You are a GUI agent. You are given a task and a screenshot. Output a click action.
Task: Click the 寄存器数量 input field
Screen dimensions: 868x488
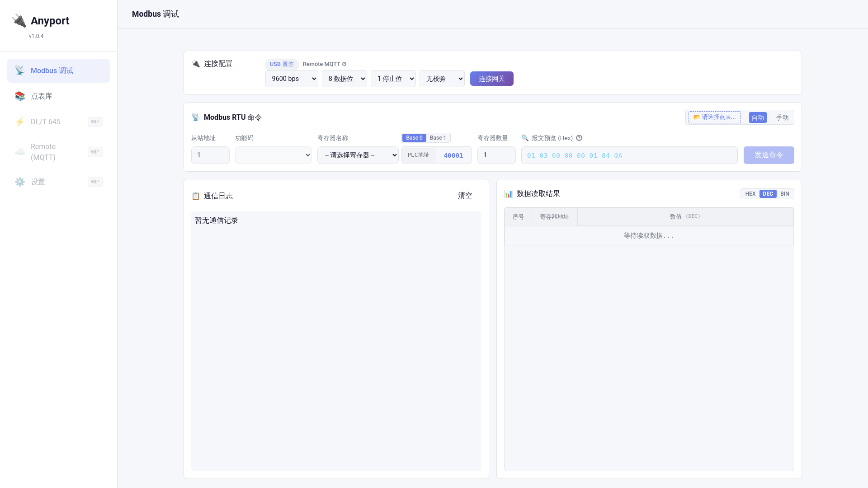pyautogui.click(x=496, y=155)
